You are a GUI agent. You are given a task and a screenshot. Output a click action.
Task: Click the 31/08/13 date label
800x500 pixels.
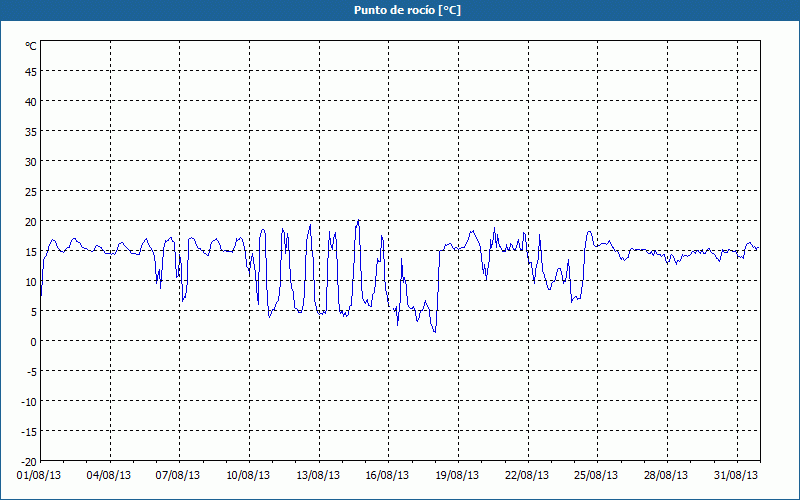pos(736,476)
